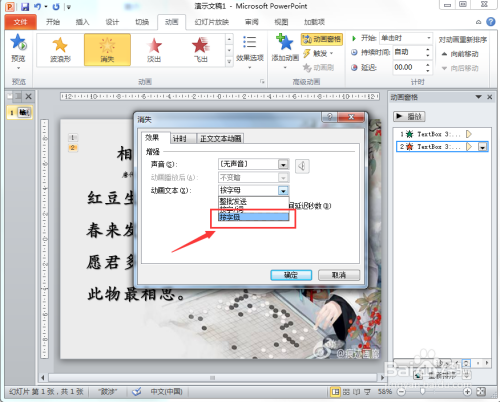Select the 飞出 animation effect
Screen dimensions: 500x402
click(x=201, y=50)
